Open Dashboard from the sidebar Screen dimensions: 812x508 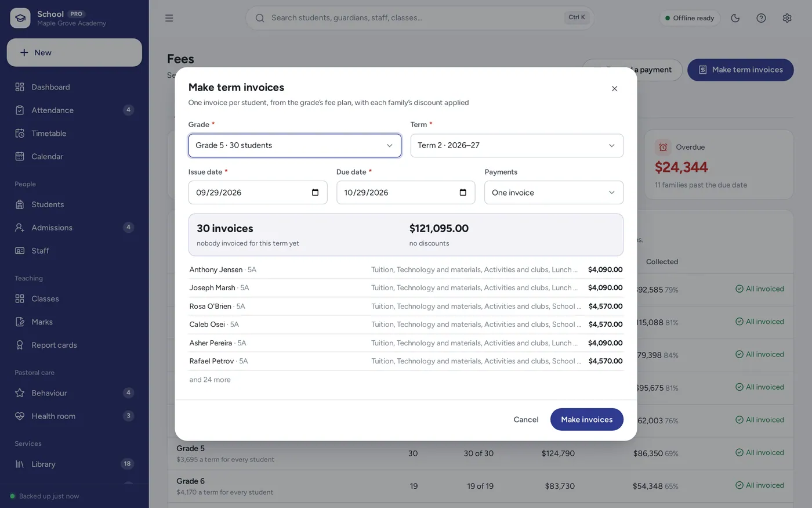(74, 87)
